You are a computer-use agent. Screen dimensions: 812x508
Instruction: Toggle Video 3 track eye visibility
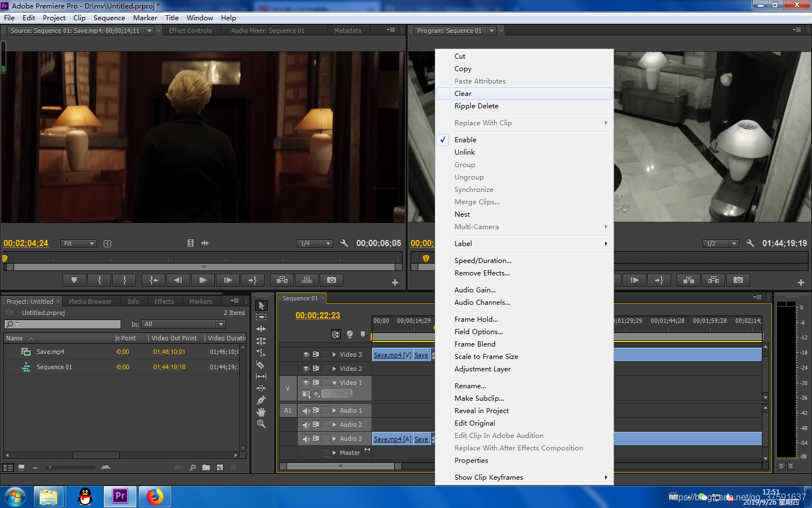(306, 354)
